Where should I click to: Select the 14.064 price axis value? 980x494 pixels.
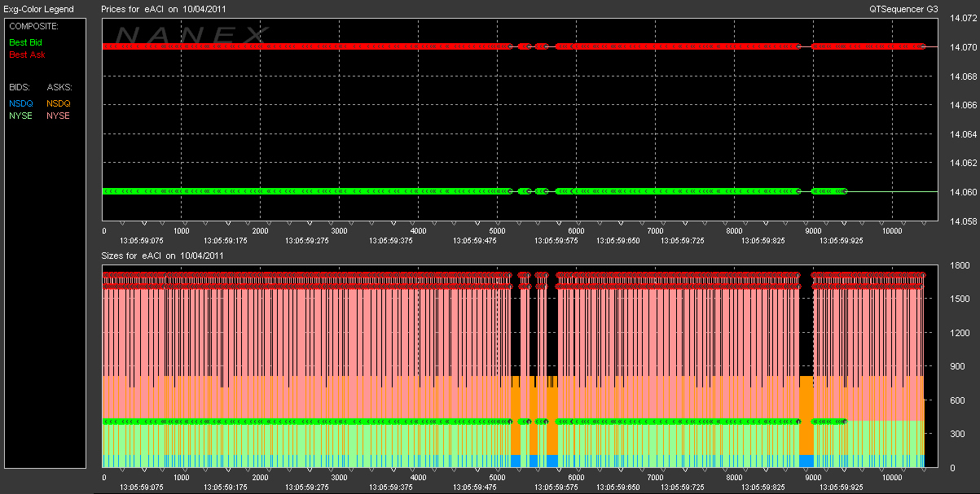coord(964,134)
